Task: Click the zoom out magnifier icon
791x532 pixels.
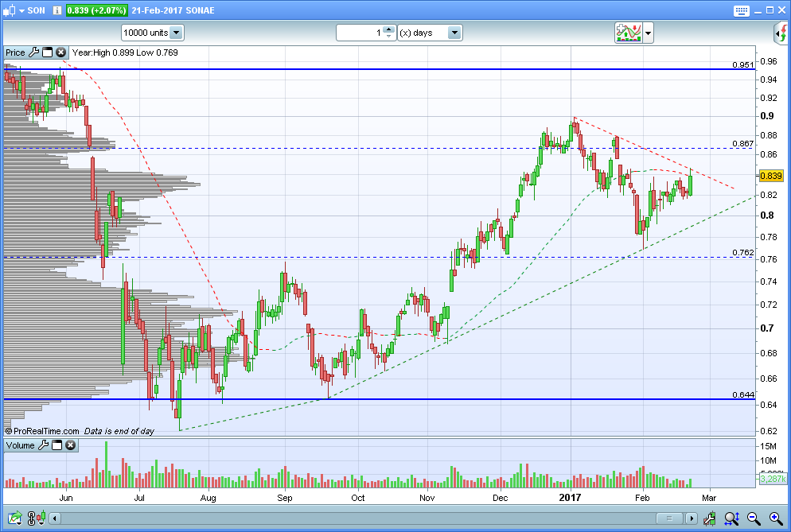Action: [754, 518]
